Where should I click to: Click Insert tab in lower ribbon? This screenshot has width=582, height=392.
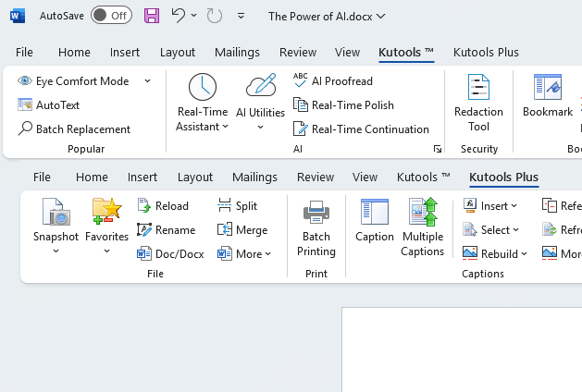pyautogui.click(x=142, y=178)
